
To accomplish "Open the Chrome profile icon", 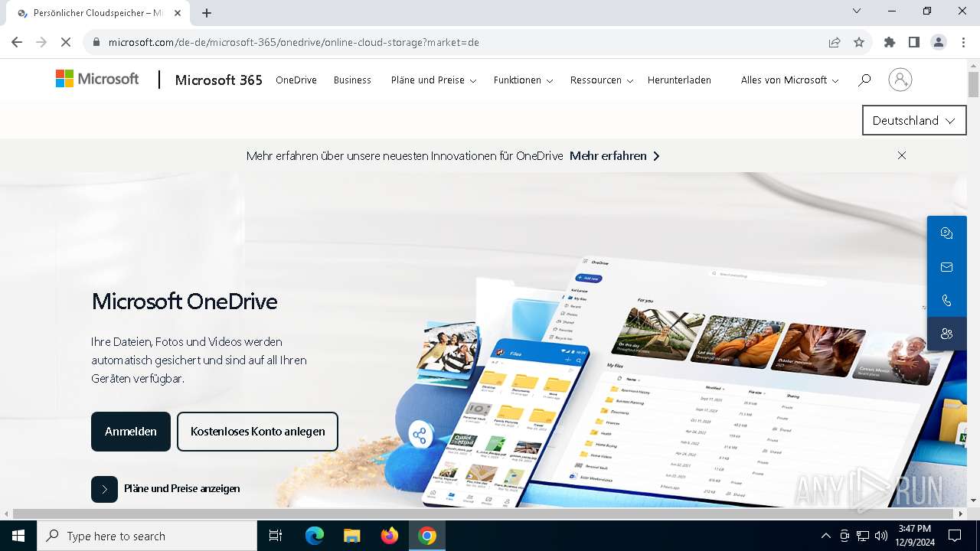I will click(939, 42).
